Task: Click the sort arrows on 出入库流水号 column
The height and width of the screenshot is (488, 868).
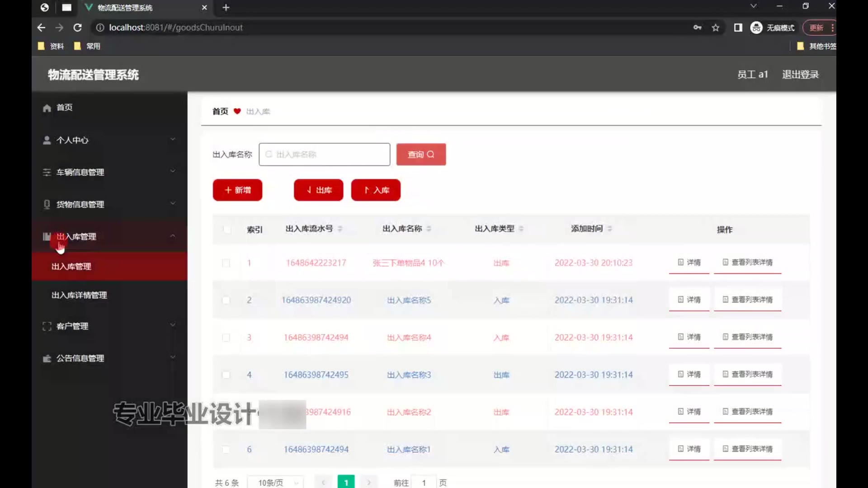Action: [340, 229]
